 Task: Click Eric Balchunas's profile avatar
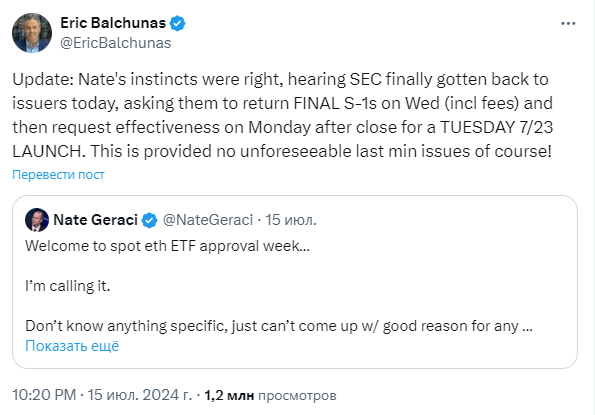[x=32, y=33]
